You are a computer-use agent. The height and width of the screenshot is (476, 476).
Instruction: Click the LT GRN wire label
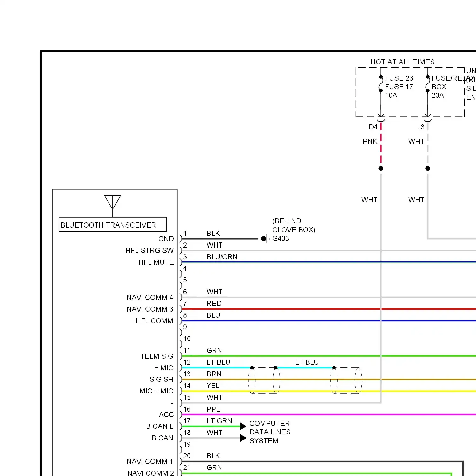[x=219, y=421]
